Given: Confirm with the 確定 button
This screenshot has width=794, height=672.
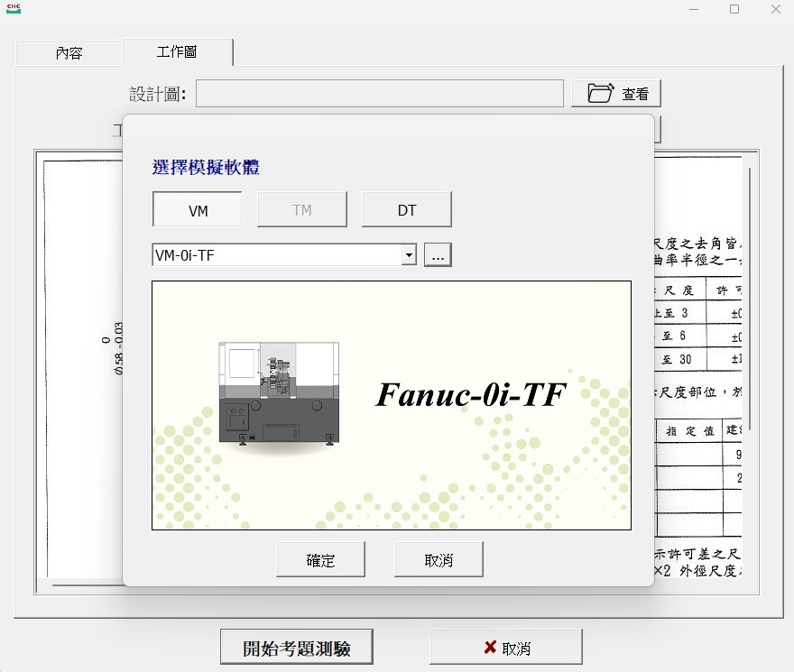Looking at the screenshot, I should pyautogui.click(x=320, y=559).
